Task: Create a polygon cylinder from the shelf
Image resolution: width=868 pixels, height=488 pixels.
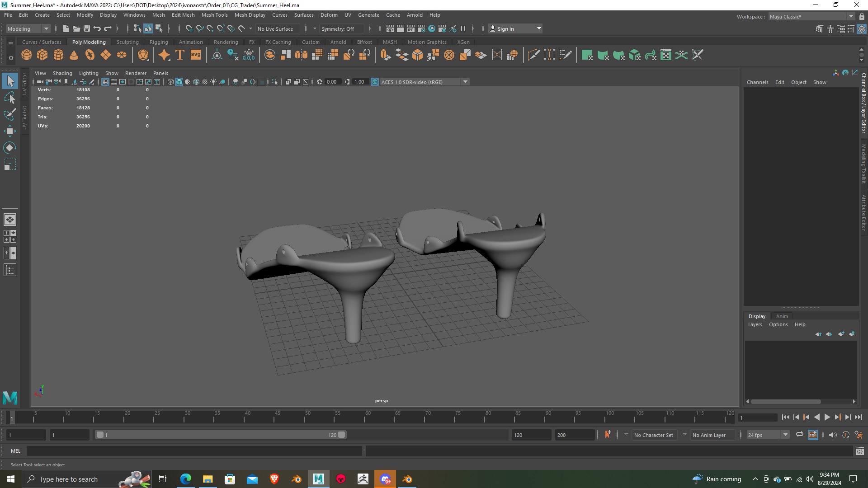Action: pyautogui.click(x=58, y=55)
